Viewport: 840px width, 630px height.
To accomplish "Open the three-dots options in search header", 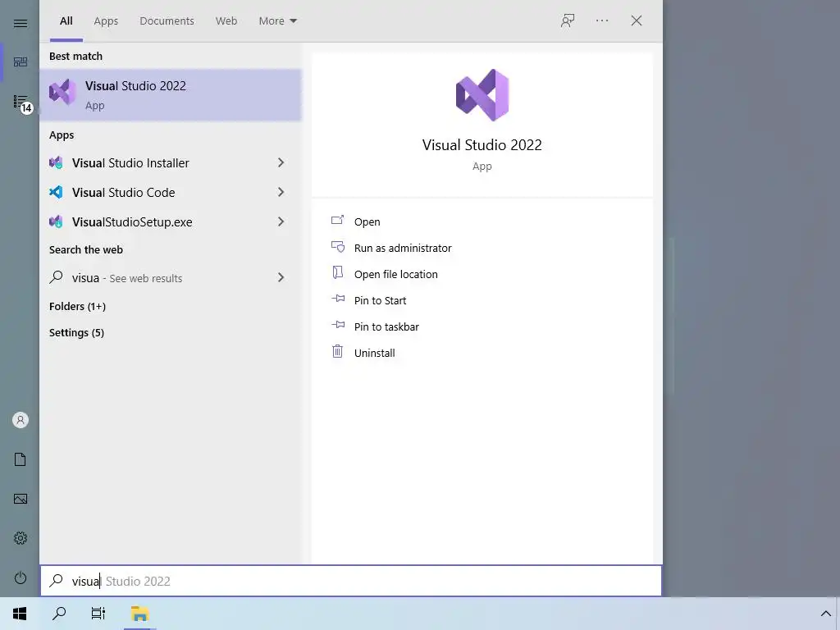I will (602, 21).
